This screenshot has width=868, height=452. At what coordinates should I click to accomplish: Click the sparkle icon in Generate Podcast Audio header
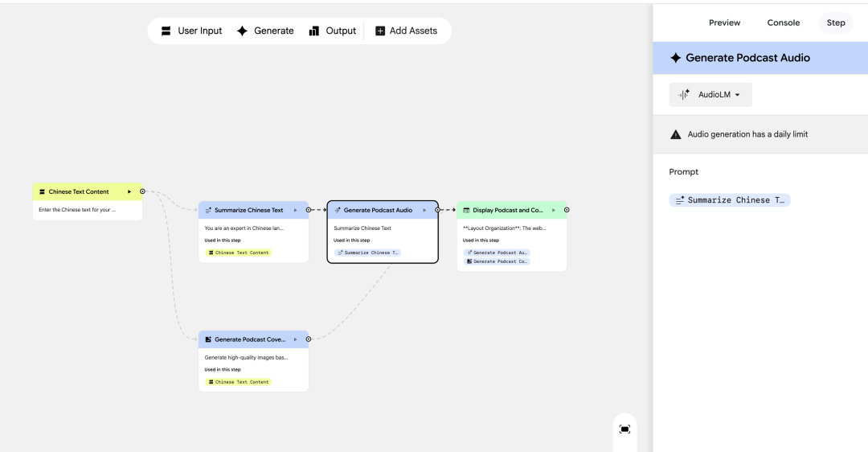click(675, 58)
